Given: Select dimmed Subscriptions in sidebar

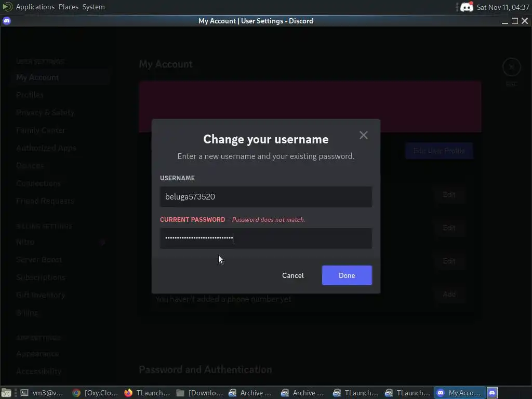Looking at the screenshot, I should coord(60,277).
